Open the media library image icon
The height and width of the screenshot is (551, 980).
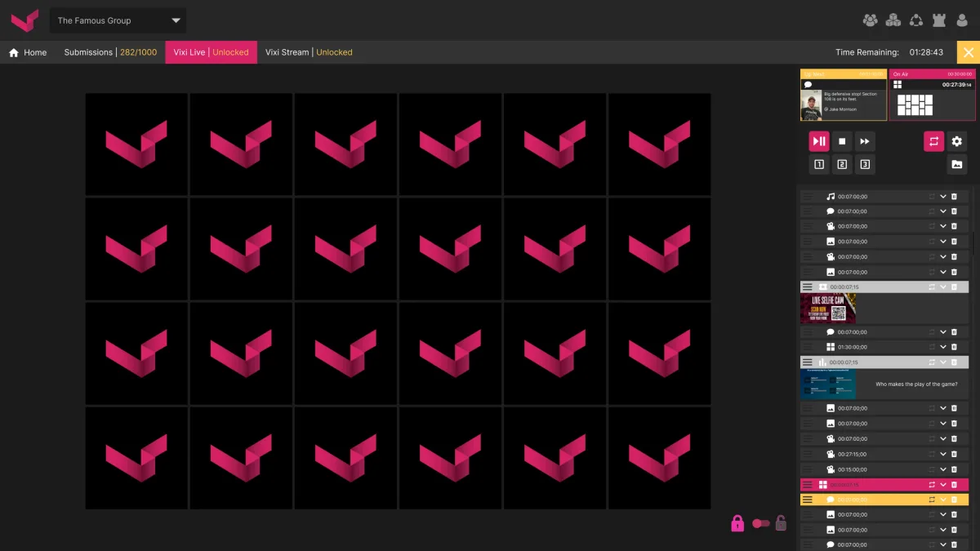click(956, 164)
